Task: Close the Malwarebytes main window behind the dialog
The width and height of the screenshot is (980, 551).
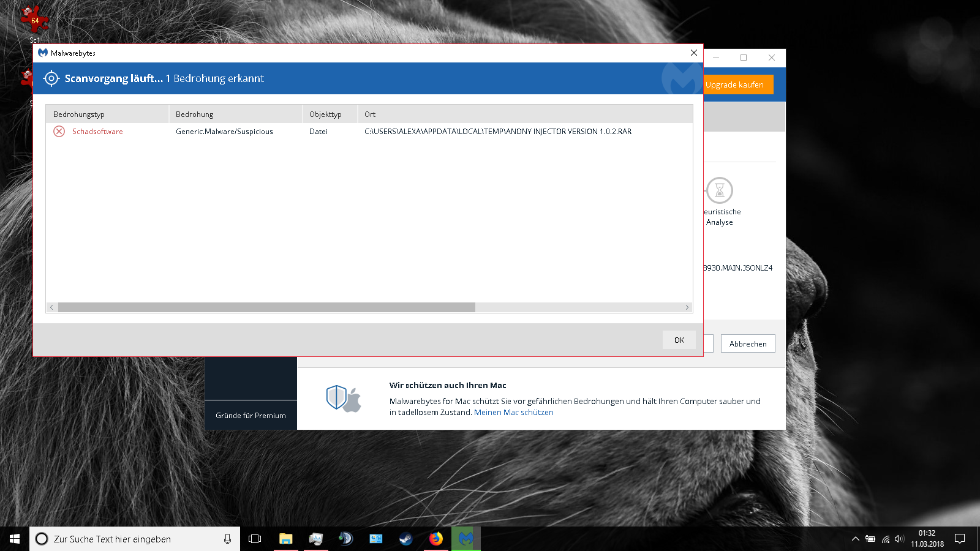Action: 772,58
